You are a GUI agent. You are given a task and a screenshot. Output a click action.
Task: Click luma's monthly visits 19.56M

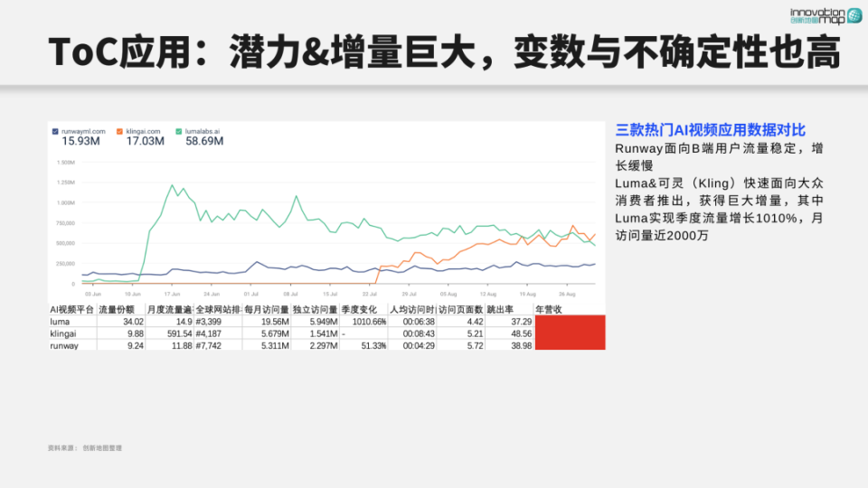point(275,322)
